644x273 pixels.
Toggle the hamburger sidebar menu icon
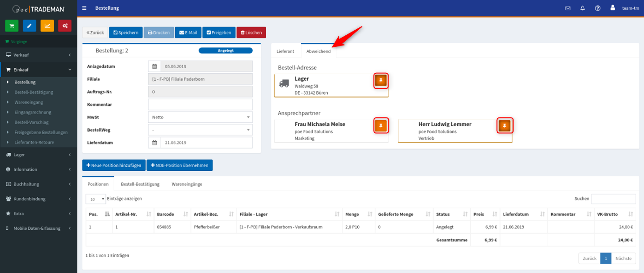click(84, 8)
